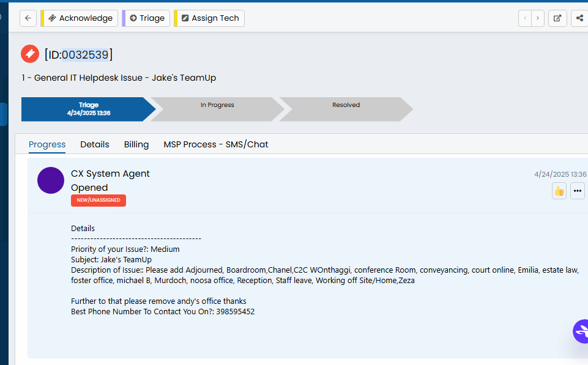Click the phone number 398595452

236,312
